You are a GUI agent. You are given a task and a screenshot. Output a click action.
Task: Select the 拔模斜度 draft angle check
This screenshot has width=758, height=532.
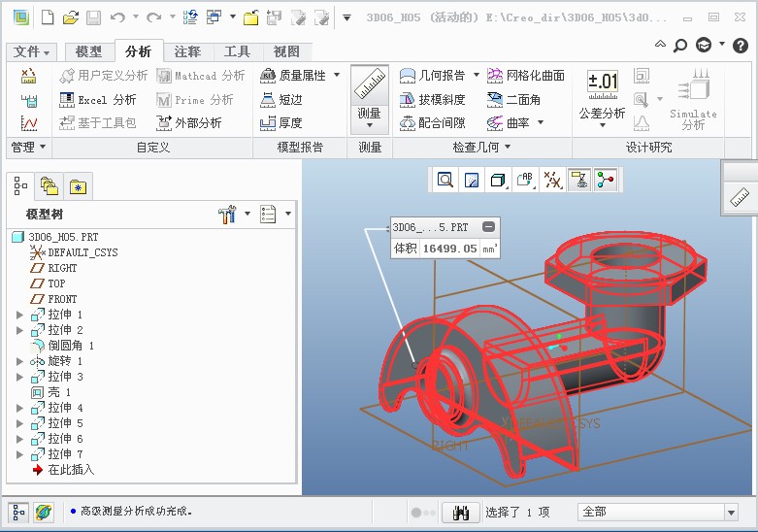point(433,99)
